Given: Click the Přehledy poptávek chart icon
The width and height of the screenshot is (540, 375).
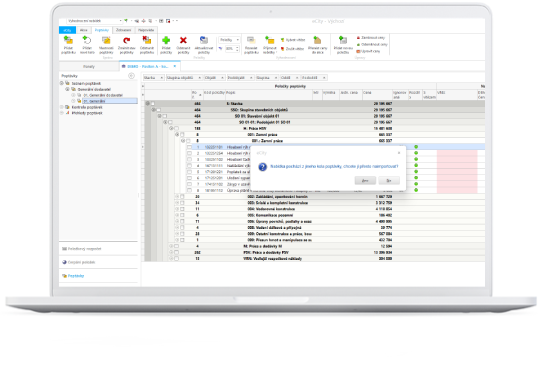Looking at the screenshot, I should [x=68, y=113].
